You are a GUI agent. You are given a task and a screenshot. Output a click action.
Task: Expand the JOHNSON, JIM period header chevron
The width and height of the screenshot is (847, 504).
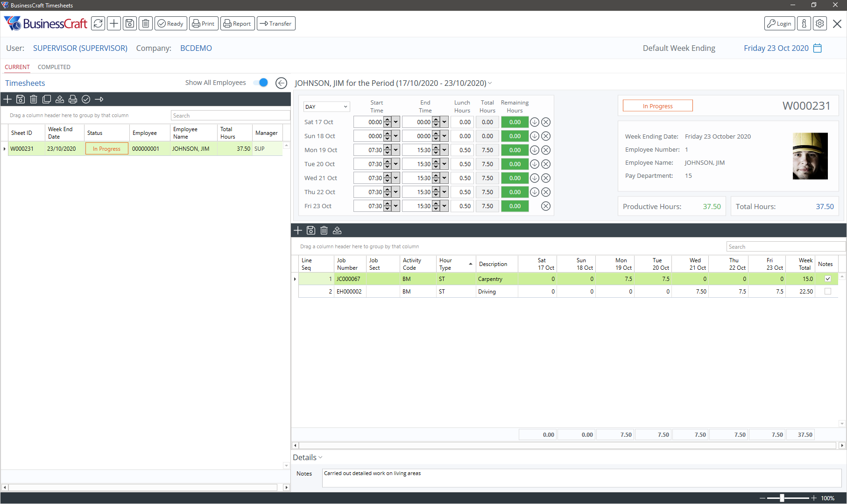click(x=490, y=83)
